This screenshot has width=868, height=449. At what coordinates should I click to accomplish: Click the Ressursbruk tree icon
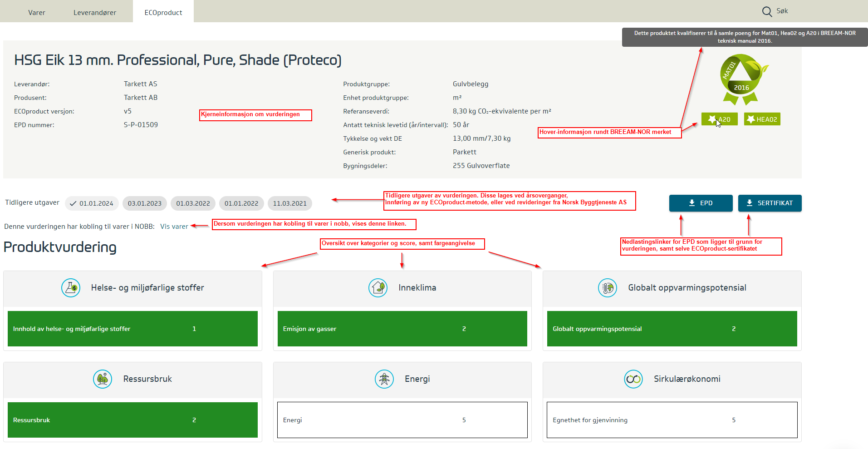point(103,379)
